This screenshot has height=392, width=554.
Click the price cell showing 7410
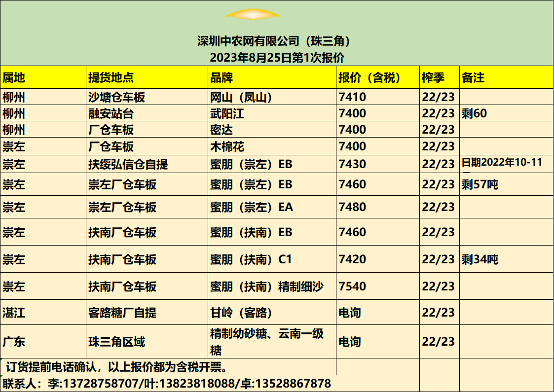tap(352, 97)
